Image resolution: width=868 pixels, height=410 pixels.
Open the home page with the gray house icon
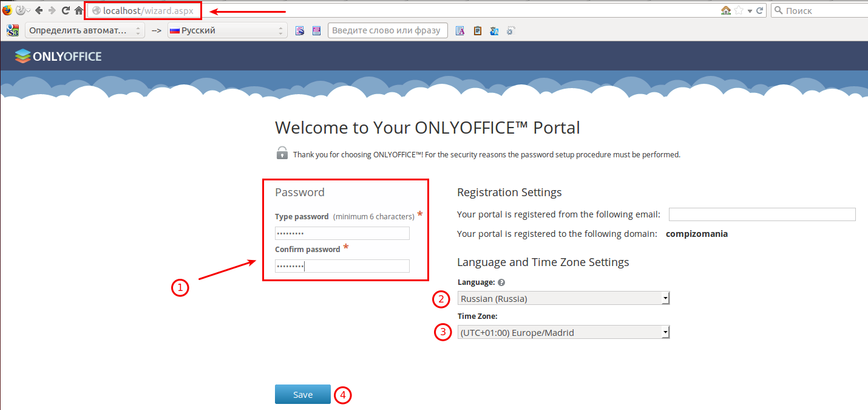[78, 10]
